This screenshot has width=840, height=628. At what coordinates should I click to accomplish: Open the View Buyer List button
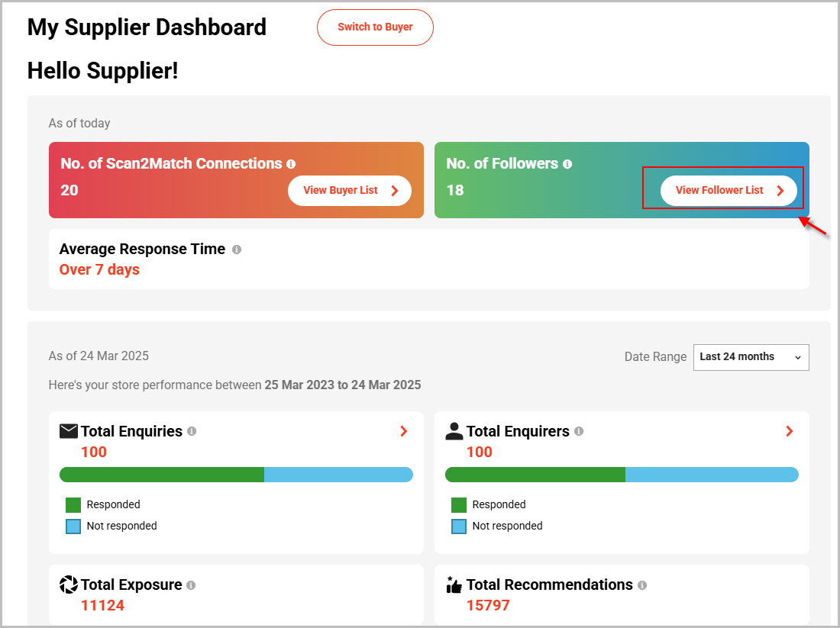349,191
